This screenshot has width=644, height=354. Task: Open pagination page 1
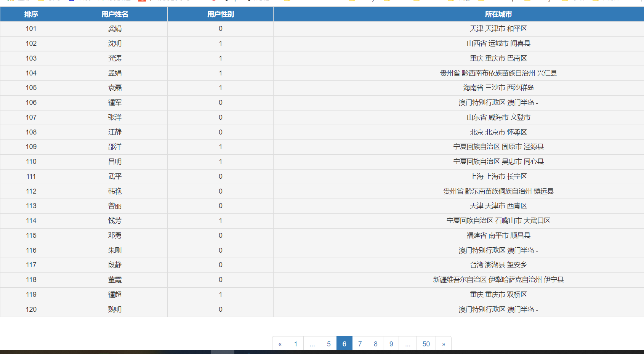(x=296, y=344)
